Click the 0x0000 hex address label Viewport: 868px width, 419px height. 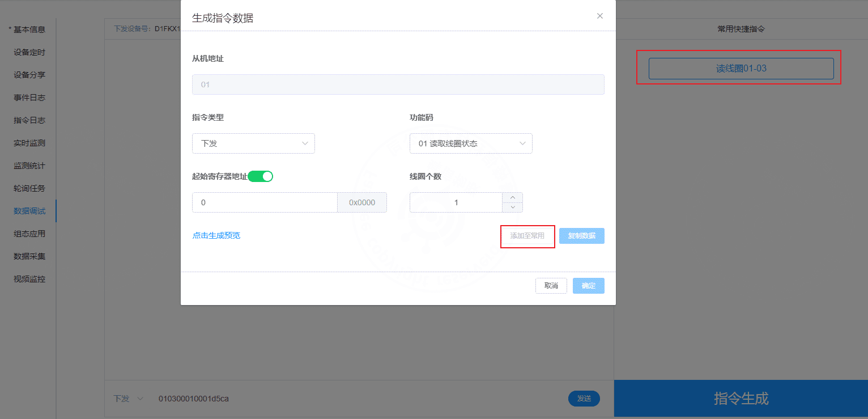coord(362,202)
